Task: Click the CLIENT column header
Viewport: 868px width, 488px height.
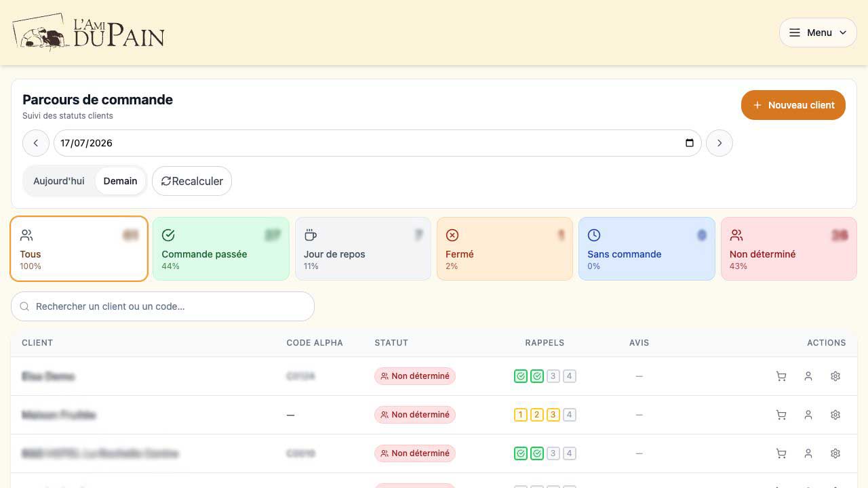Action: point(37,343)
